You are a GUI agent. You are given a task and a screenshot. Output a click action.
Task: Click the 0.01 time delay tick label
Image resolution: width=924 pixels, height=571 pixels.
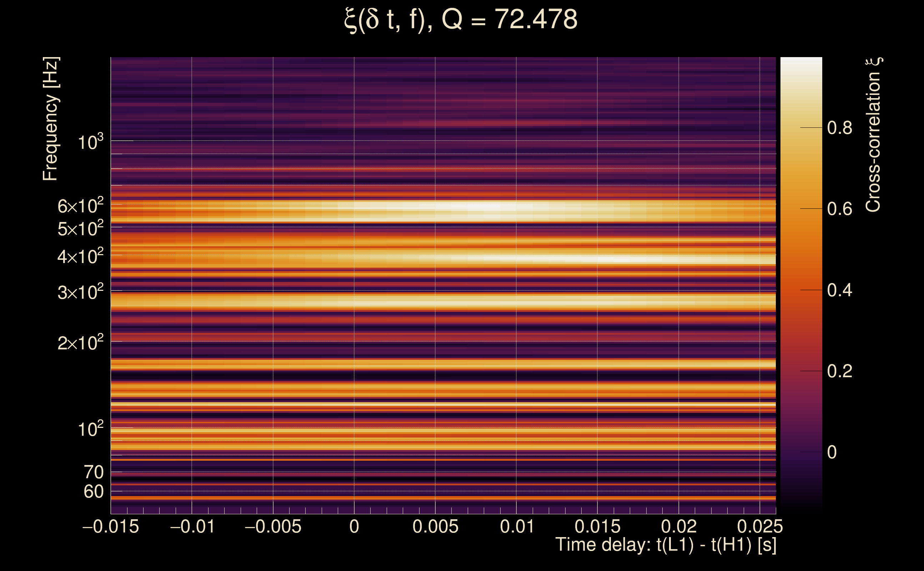[516, 526]
